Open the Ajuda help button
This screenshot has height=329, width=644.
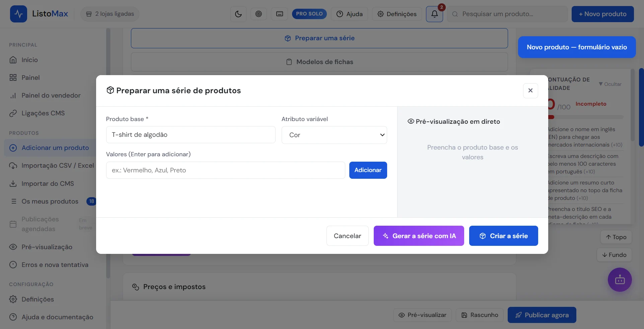tap(350, 14)
